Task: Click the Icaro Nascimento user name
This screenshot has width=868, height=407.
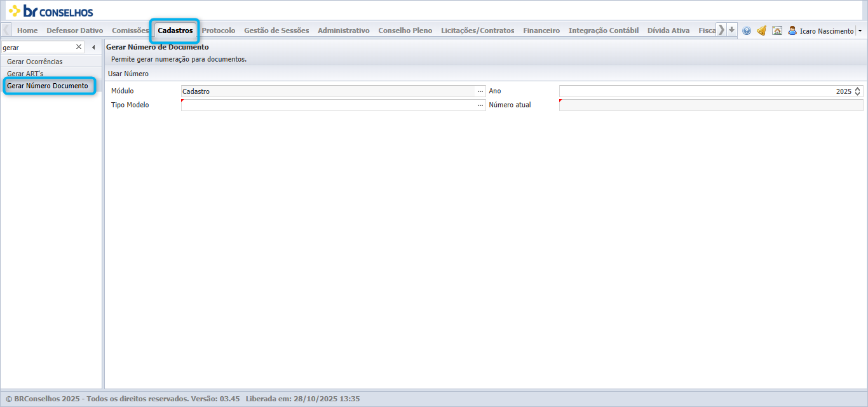Action: click(827, 31)
